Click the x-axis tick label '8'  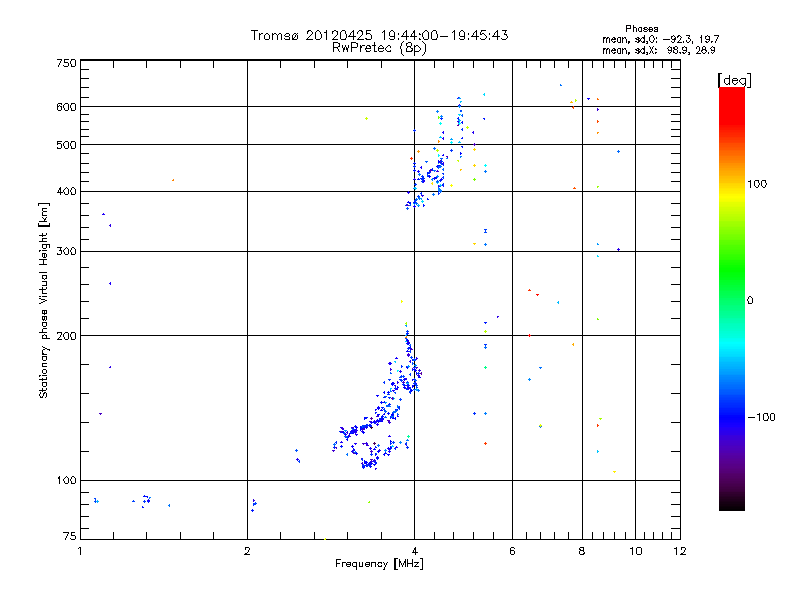pos(582,551)
